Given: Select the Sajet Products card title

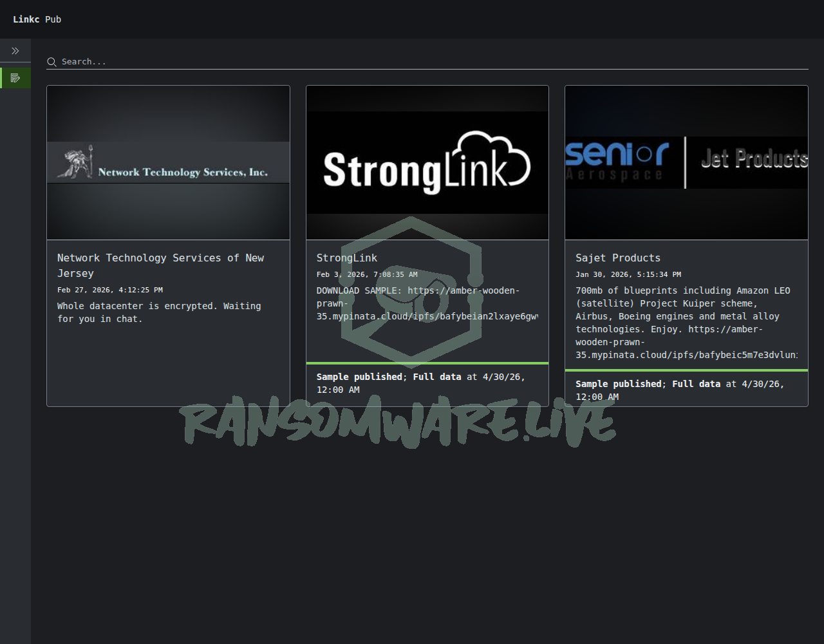Looking at the screenshot, I should (x=618, y=258).
